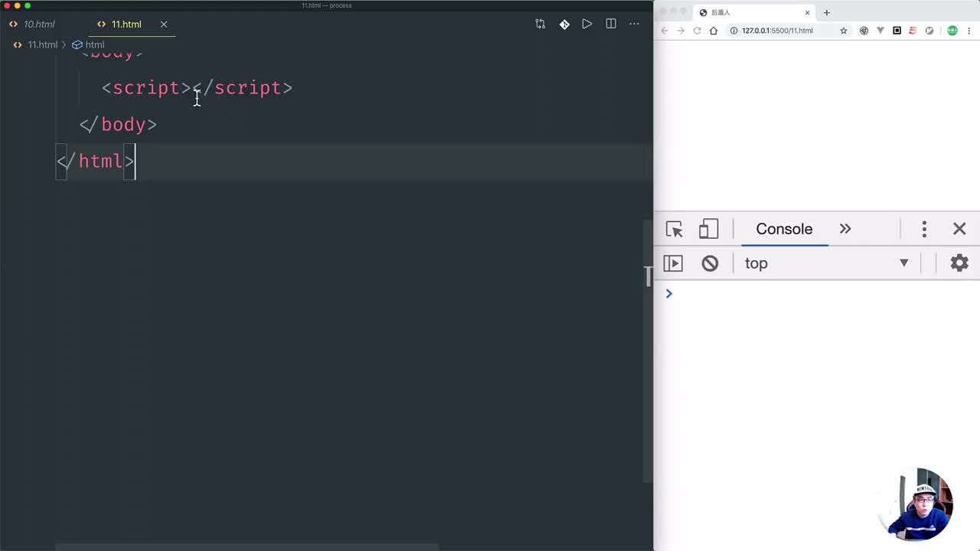Close the DevTools panel
980x551 pixels.
[959, 229]
